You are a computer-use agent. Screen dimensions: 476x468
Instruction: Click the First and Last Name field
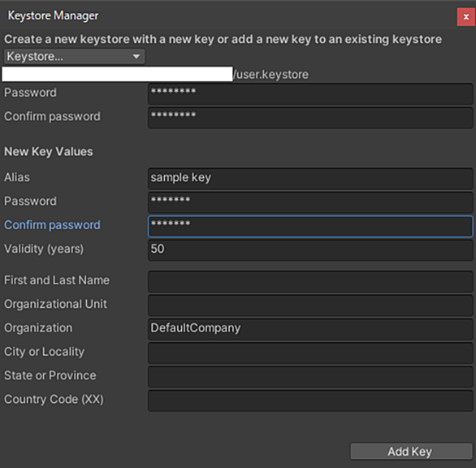click(310, 282)
